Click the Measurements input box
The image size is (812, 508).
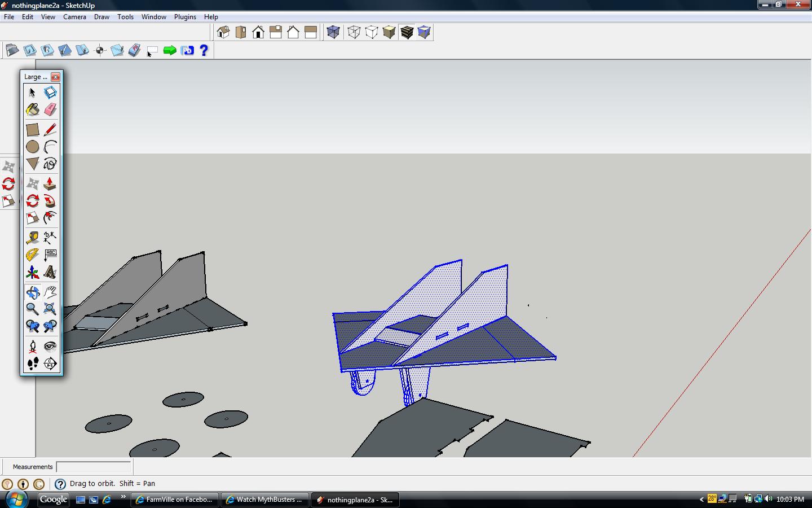click(94, 467)
